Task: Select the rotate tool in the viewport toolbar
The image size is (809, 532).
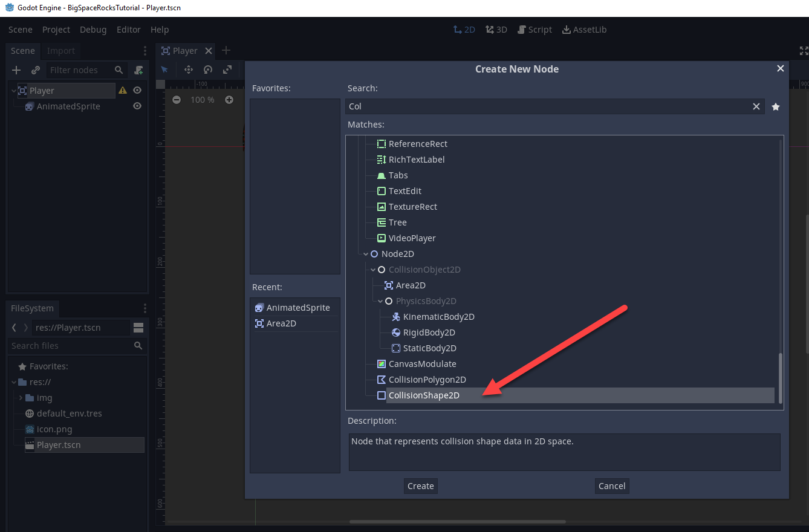Action: tap(207, 70)
